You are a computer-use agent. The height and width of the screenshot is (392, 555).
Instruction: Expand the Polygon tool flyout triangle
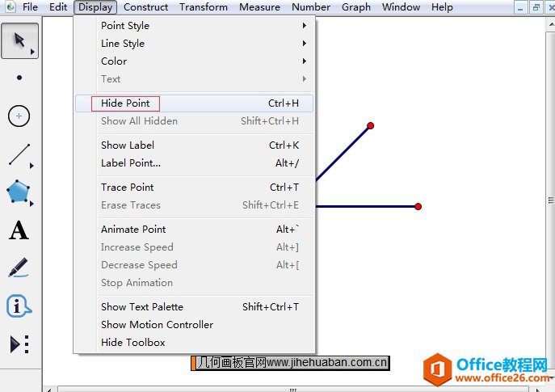pos(32,204)
